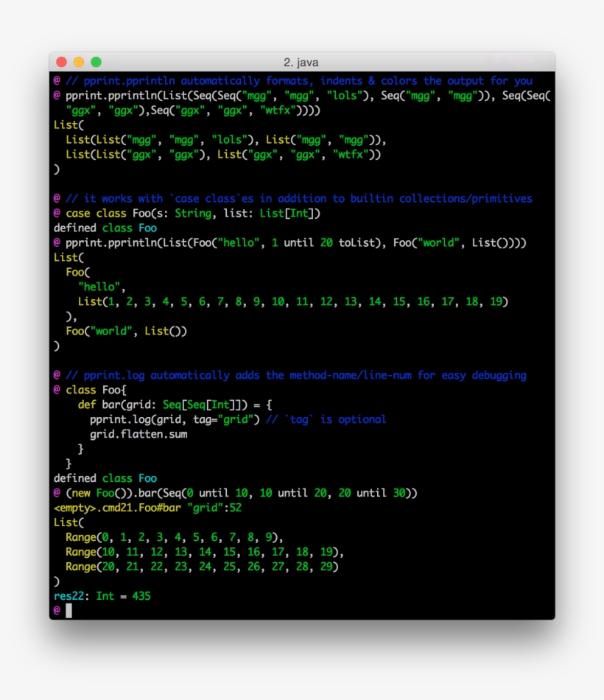This screenshot has width=604, height=700.
Task: Click the yellow minimize window button
Action: pos(79,63)
